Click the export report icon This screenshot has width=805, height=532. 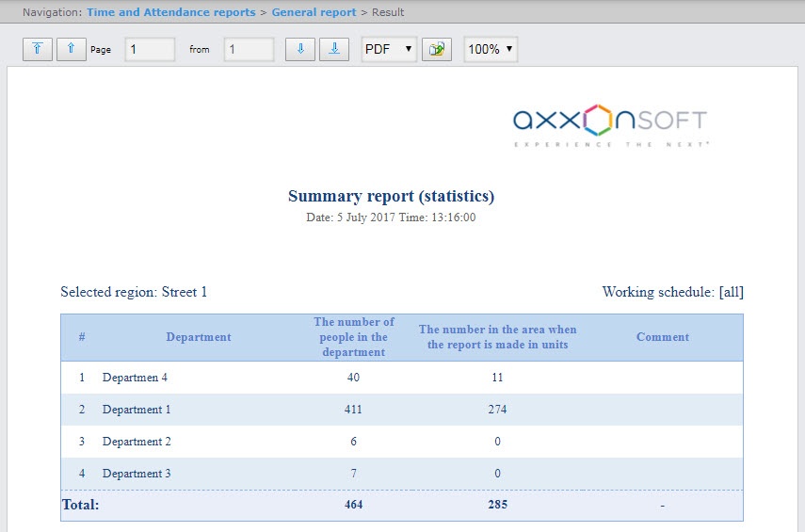tap(437, 49)
